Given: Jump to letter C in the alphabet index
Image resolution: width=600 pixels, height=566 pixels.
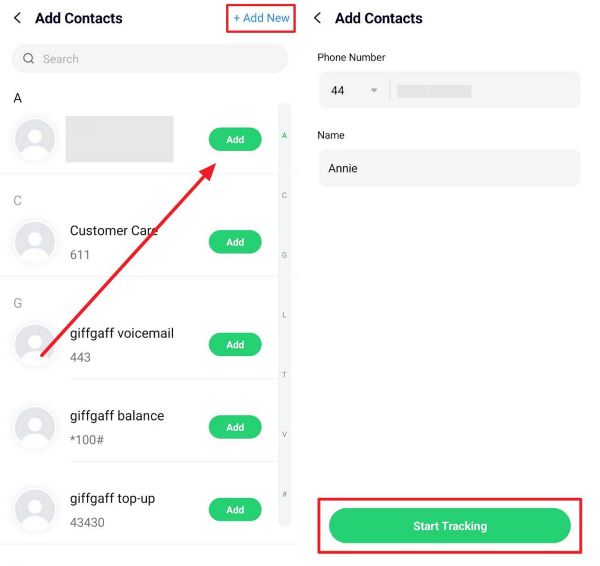Looking at the screenshot, I should pyautogui.click(x=284, y=195).
